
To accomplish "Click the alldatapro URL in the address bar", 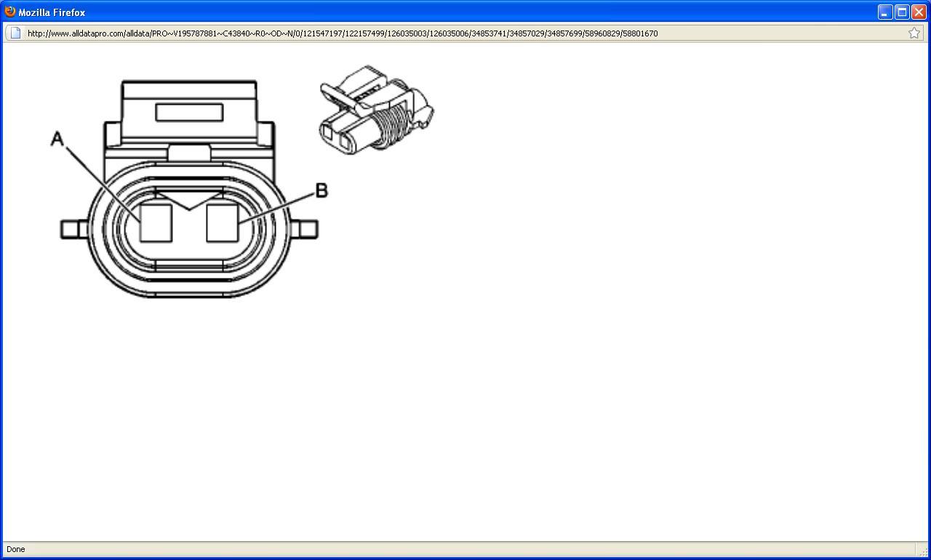I will click(343, 33).
